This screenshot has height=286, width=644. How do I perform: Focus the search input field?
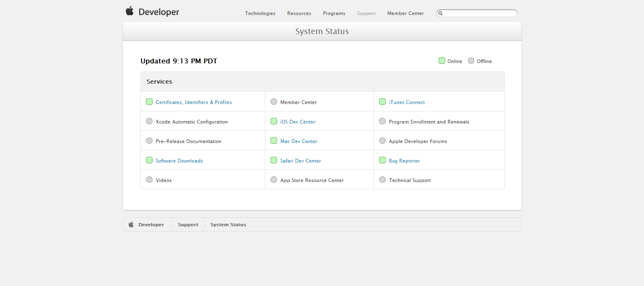(480, 13)
